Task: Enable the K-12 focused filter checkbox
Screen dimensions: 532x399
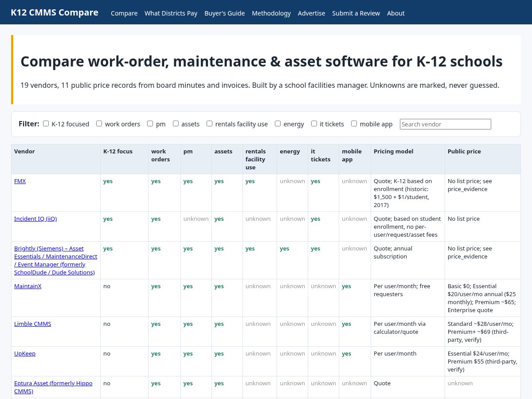Action: pos(46,124)
